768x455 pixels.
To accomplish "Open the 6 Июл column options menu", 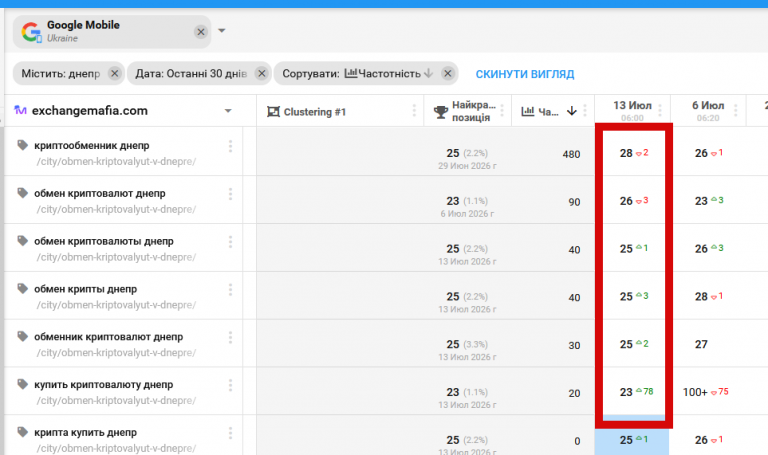I will 735,111.
